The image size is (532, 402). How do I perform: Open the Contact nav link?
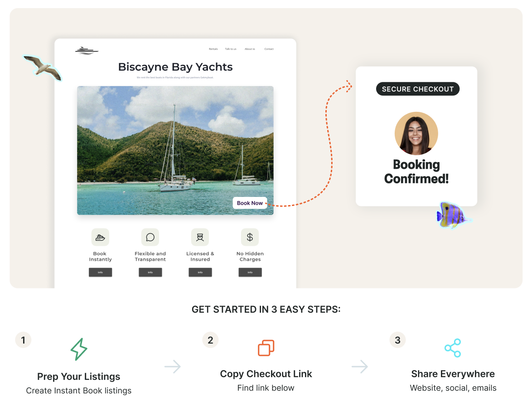(269, 49)
